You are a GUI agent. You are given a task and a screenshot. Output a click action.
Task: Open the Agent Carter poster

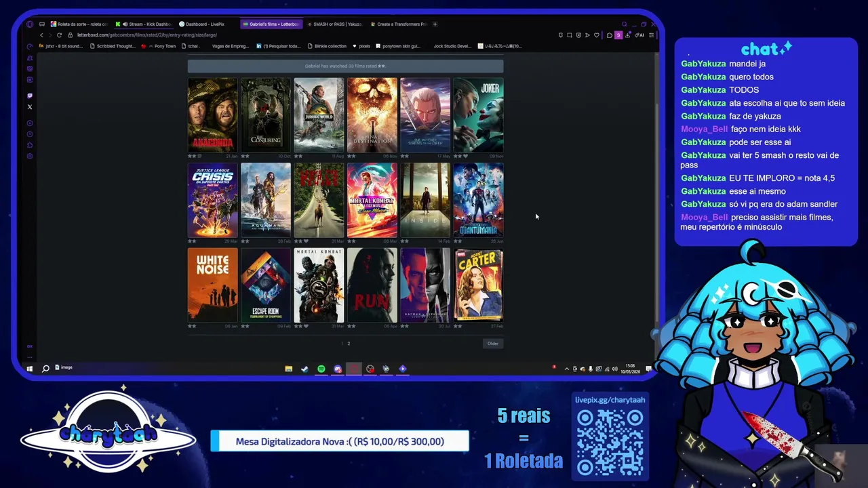tap(478, 285)
